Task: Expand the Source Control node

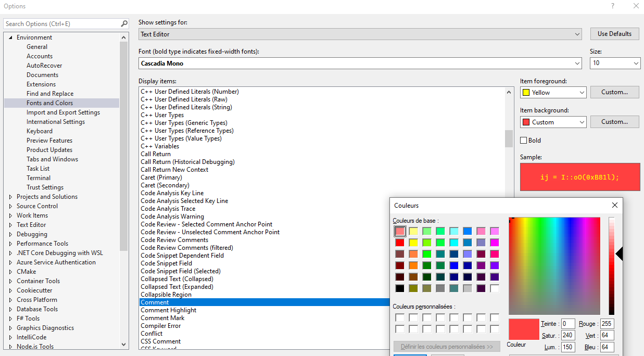Action: 10,206
